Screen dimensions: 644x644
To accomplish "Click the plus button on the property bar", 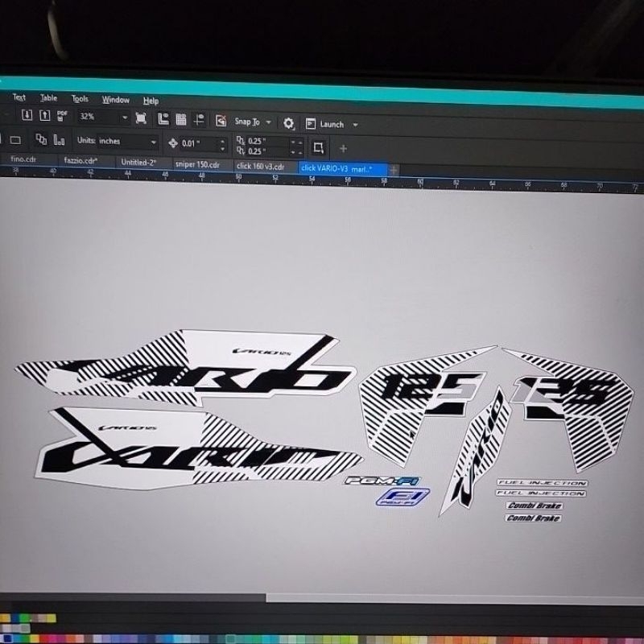I will (343, 148).
